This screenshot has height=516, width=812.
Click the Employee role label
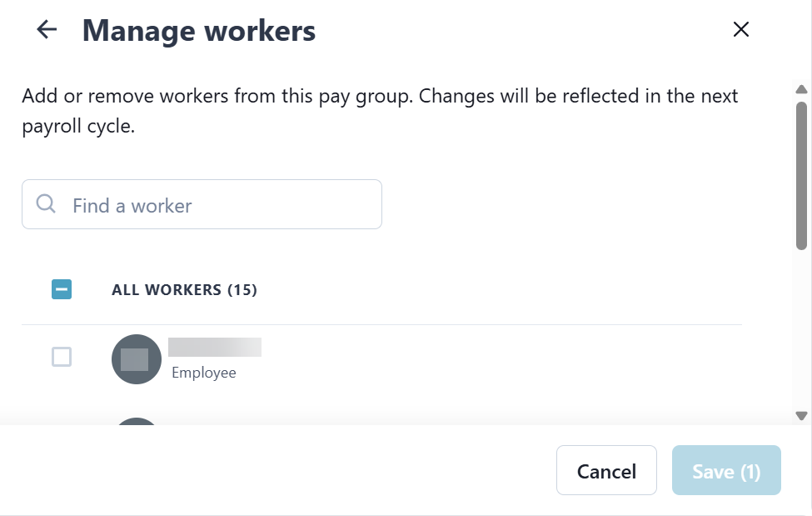[x=204, y=373]
